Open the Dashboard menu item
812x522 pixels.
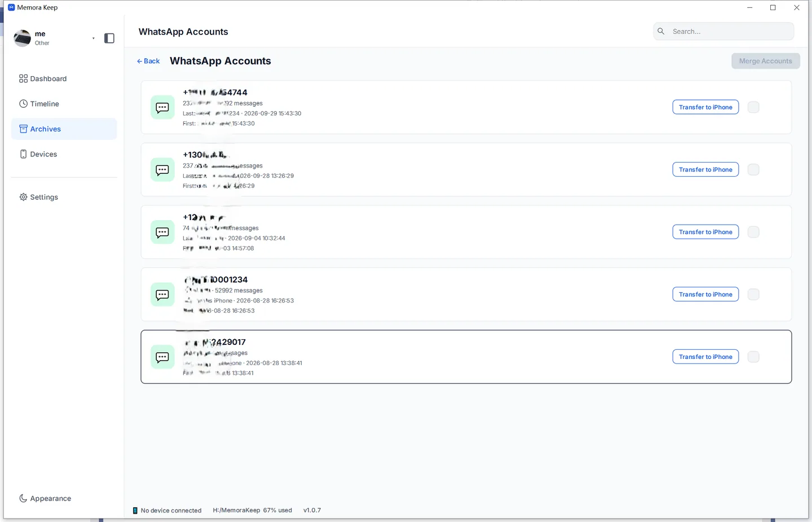tap(64, 78)
